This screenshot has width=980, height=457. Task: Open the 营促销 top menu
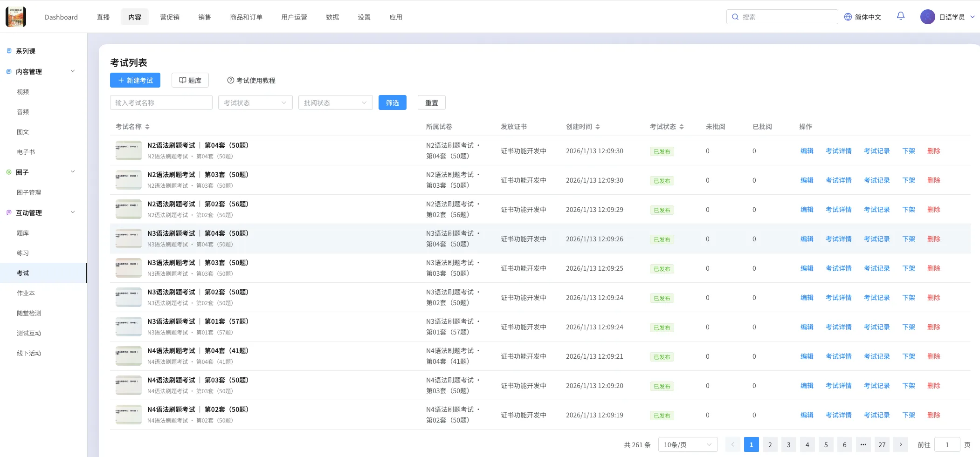pyautogui.click(x=170, y=17)
